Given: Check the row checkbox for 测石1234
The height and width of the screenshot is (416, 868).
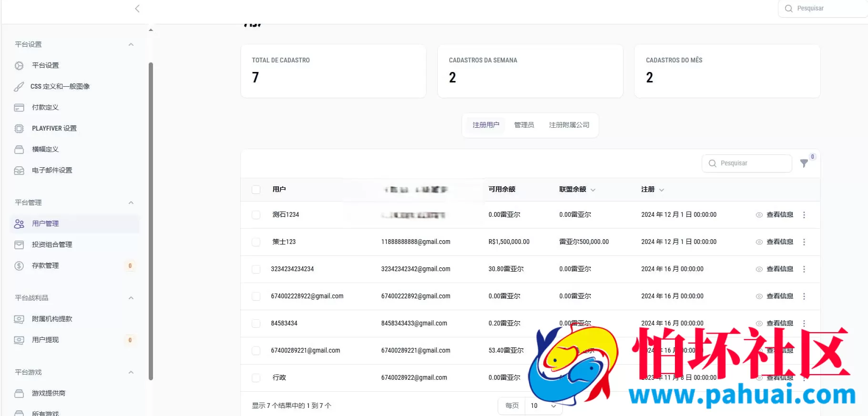Looking at the screenshot, I should pyautogui.click(x=256, y=215).
